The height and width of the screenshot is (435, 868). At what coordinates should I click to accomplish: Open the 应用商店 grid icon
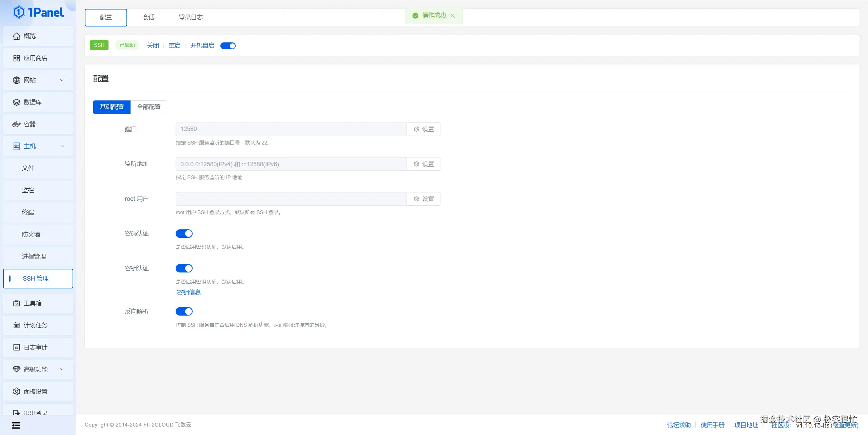[x=16, y=58]
